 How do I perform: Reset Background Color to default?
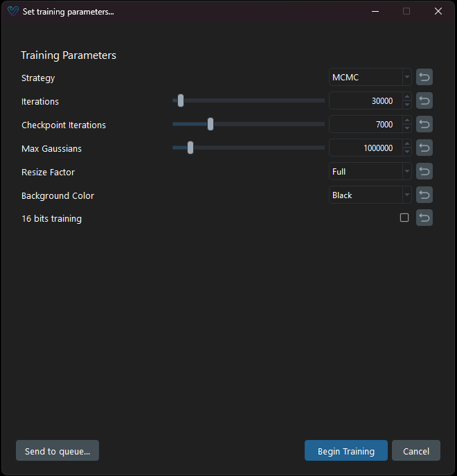(424, 195)
